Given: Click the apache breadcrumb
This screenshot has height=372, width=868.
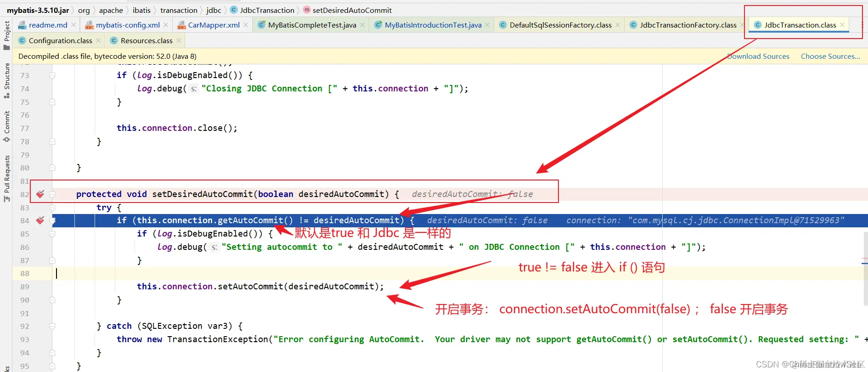Looking at the screenshot, I should coord(111,10).
